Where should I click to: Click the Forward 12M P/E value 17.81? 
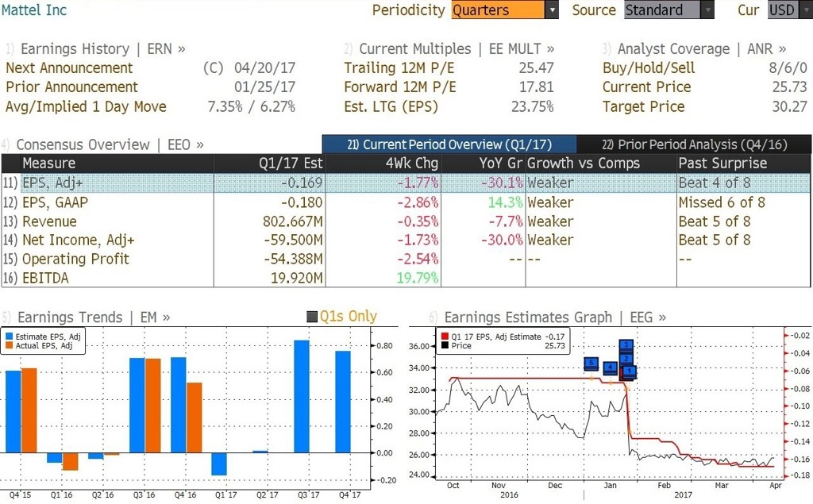536,87
